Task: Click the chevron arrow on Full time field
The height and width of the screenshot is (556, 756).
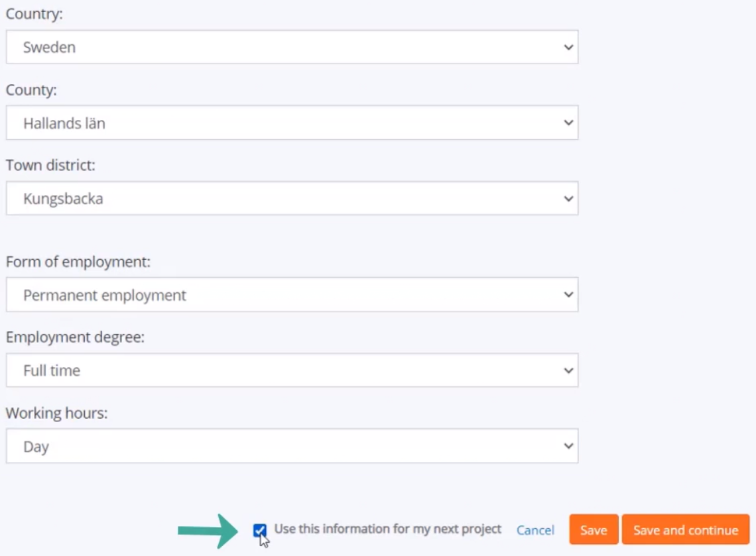Action: tap(568, 370)
